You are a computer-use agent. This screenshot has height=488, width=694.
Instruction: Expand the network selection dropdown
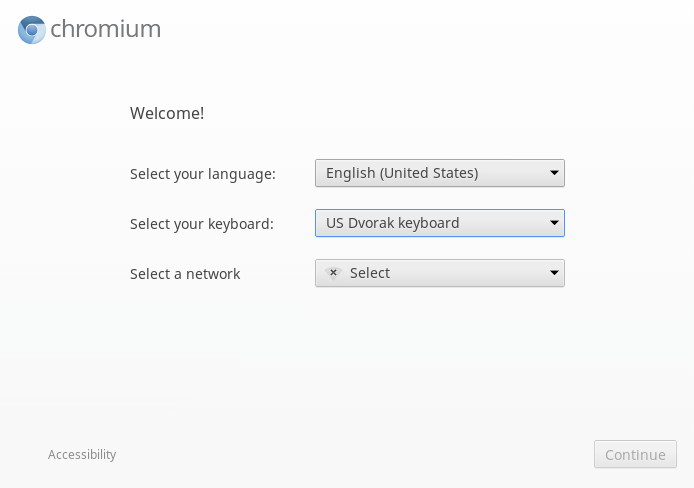439,273
